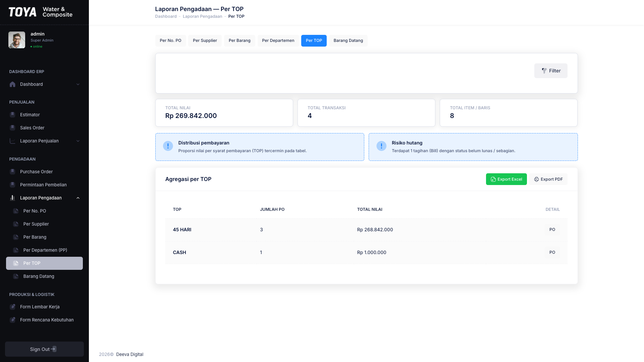Export the report as PDF

click(548, 179)
